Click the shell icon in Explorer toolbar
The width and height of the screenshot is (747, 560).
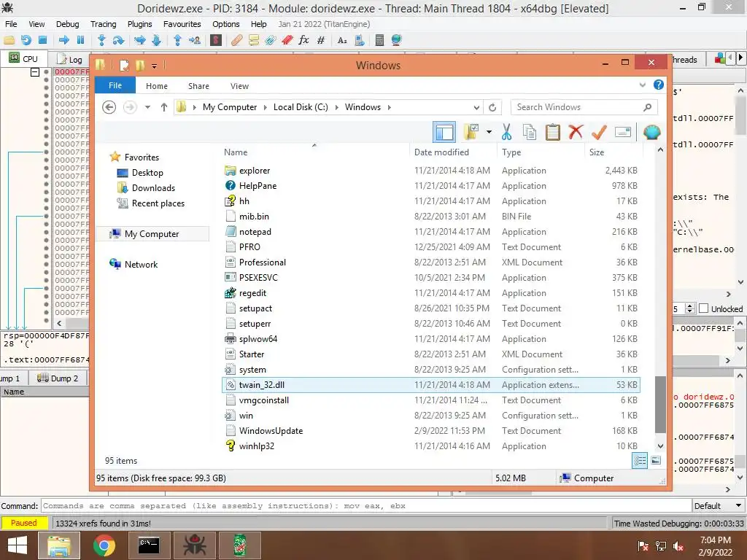651,132
